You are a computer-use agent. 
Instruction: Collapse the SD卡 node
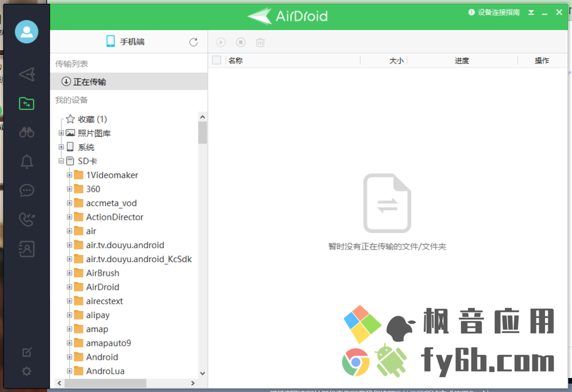coord(61,161)
